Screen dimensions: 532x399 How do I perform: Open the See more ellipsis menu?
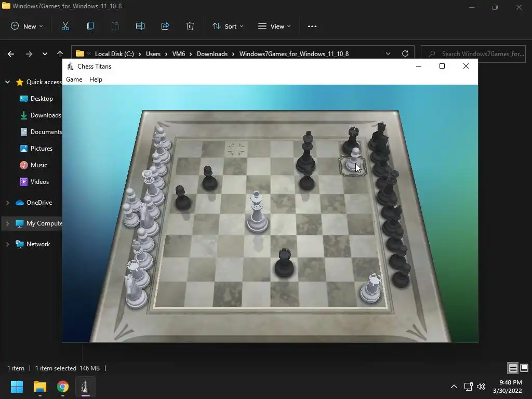coord(312,26)
